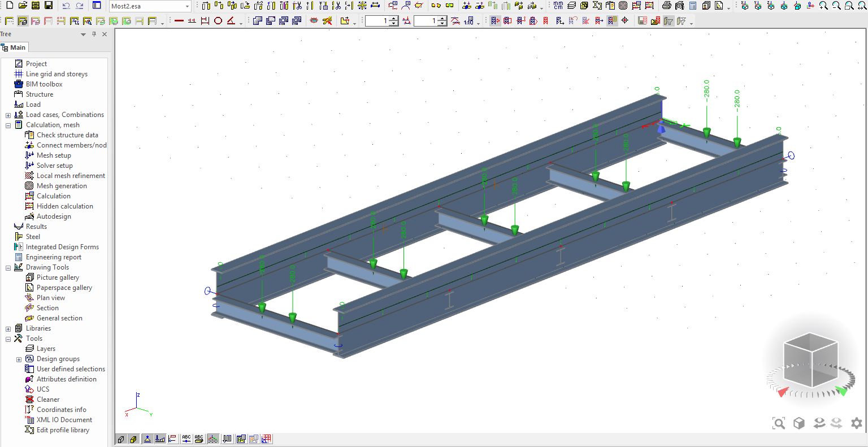Toggle load display in bottom view bar
868x447 pixels.
click(160, 439)
